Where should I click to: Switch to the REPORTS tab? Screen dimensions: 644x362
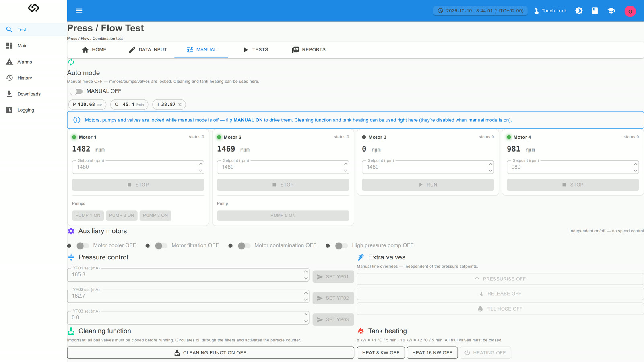[309, 50]
